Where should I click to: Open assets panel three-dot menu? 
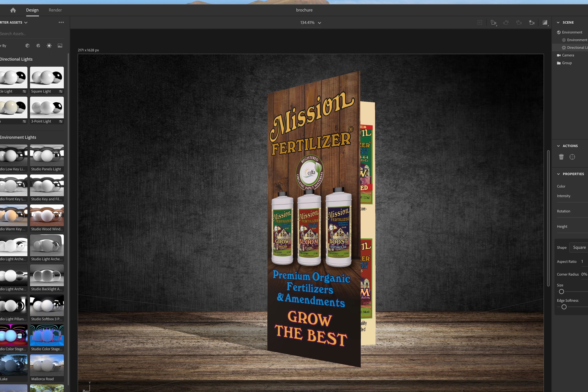(61, 22)
